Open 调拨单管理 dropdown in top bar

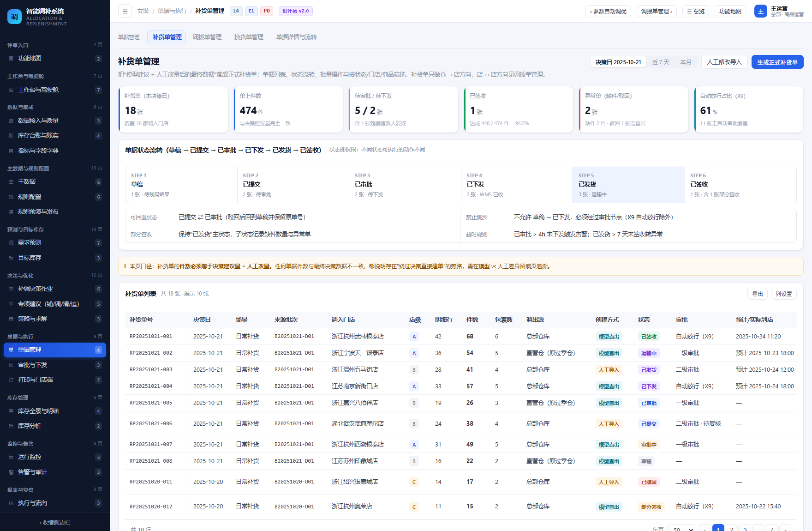point(657,12)
